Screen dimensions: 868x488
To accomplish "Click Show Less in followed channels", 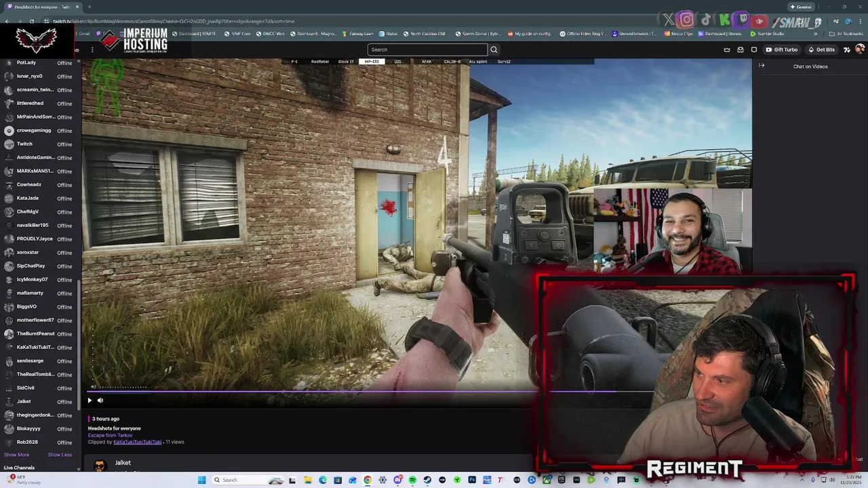I will [60, 455].
